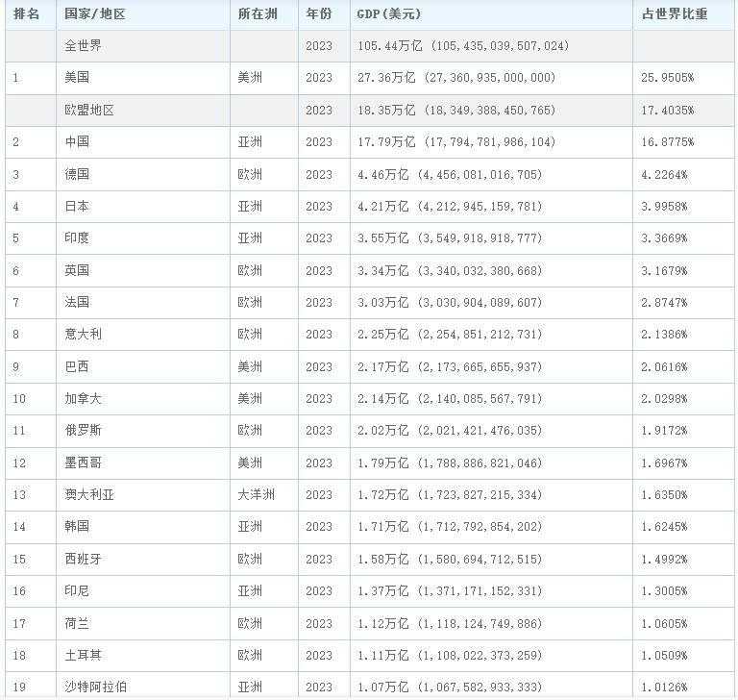
Task: Click the 国家/地区 column header
Action: [x=94, y=14]
